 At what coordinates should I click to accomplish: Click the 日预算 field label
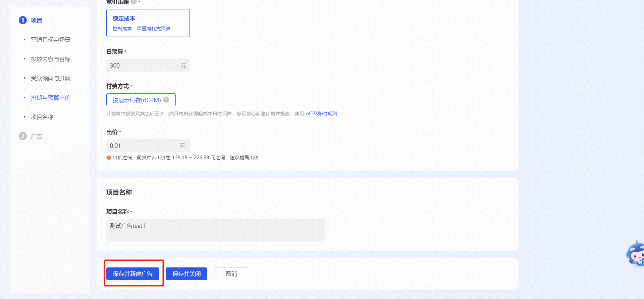coord(115,51)
